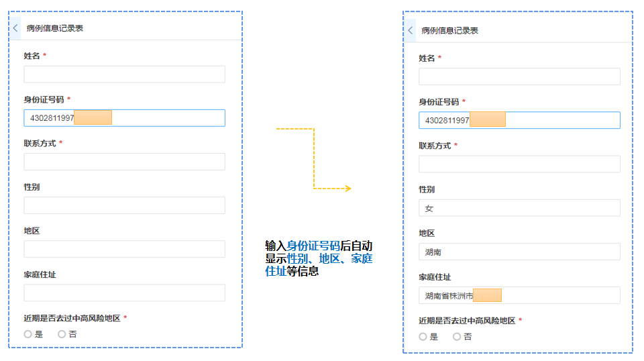
Task: Select 否 radio in left form
Action: click(x=62, y=334)
